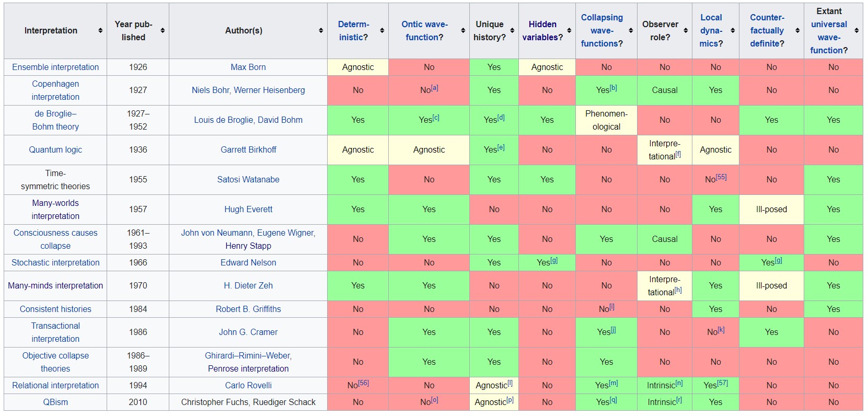
Task: Sort by Author(s) column sort icon
Action: (x=321, y=31)
